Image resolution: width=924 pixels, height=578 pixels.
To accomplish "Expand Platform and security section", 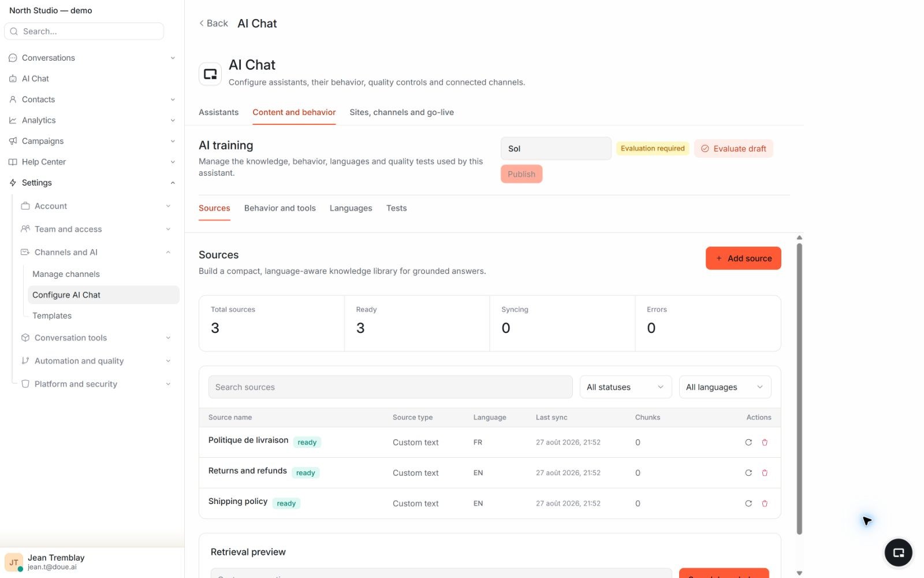I will pos(96,384).
